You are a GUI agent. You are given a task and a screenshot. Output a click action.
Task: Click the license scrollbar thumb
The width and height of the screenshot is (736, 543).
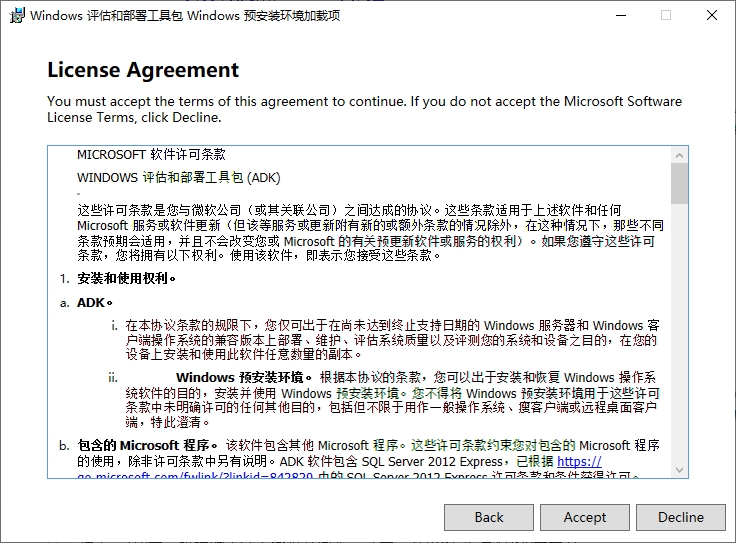click(679, 183)
